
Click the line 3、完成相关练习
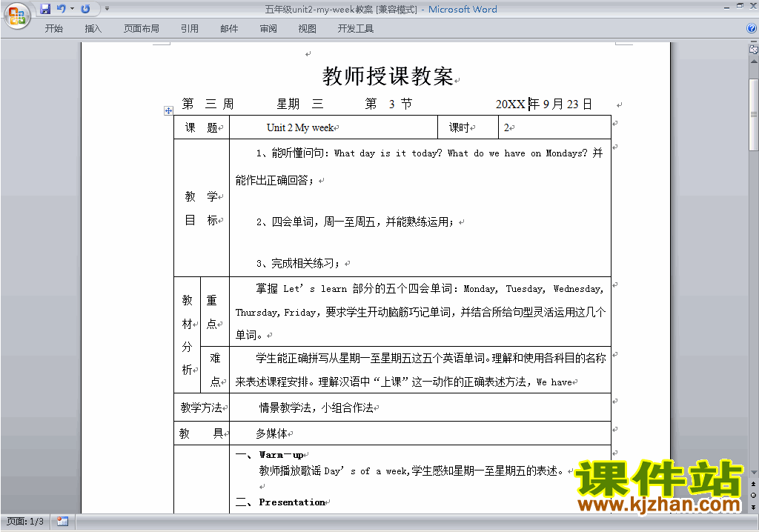pos(298,263)
